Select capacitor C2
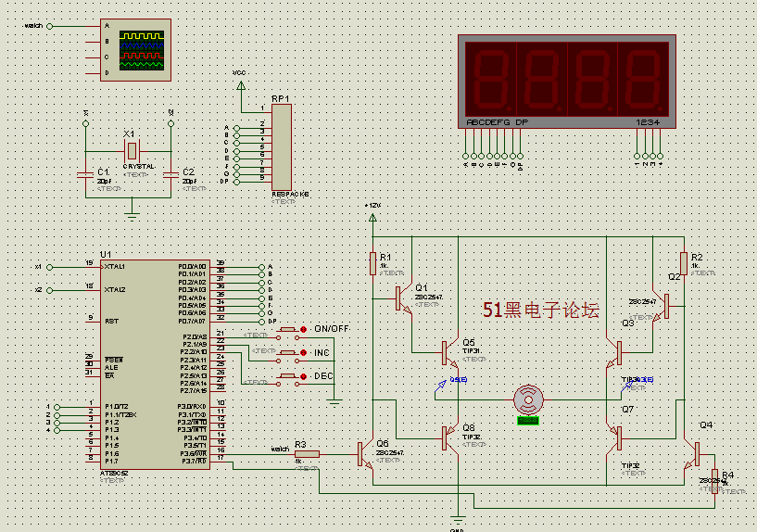The width and height of the screenshot is (757, 532). tap(170, 175)
